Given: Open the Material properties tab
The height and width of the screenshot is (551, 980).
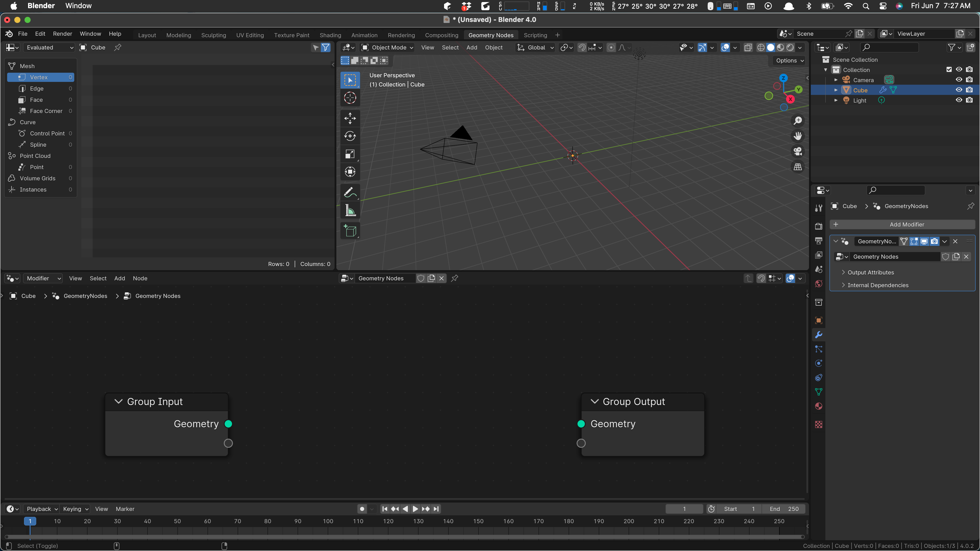Looking at the screenshot, I should tap(819, 407).
